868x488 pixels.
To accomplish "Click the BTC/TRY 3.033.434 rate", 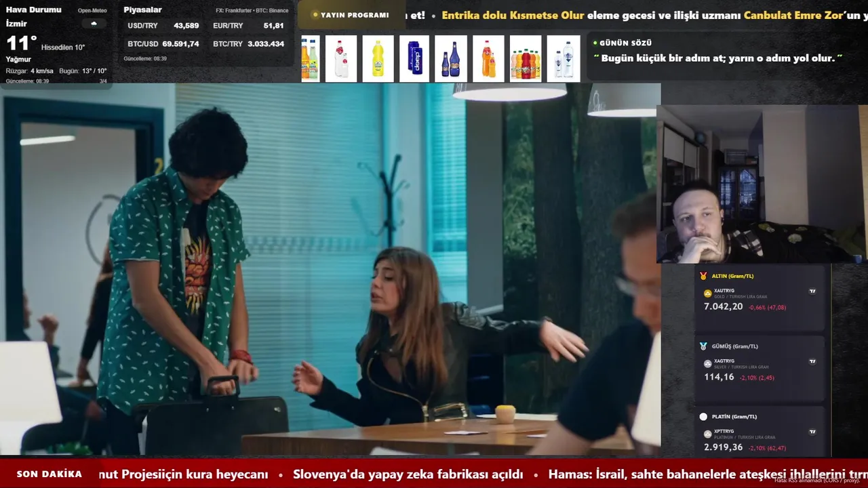I will click(x=248, y=44).
